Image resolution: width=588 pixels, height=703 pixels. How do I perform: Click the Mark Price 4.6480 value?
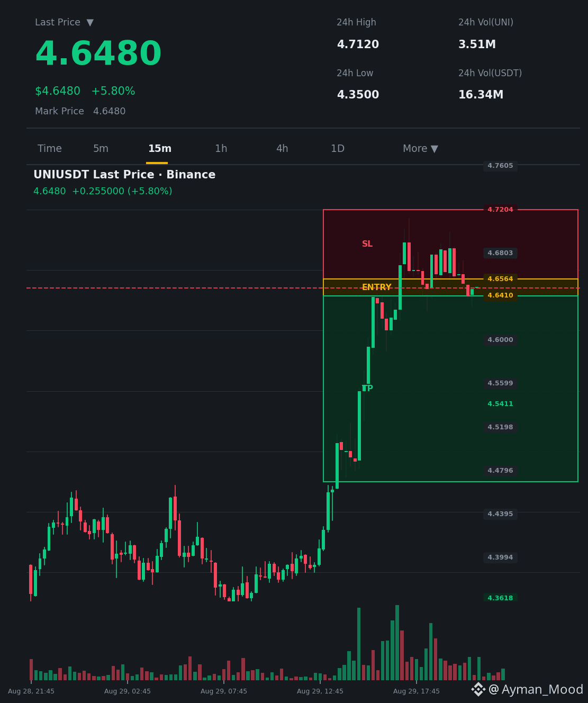coord(110,111)
